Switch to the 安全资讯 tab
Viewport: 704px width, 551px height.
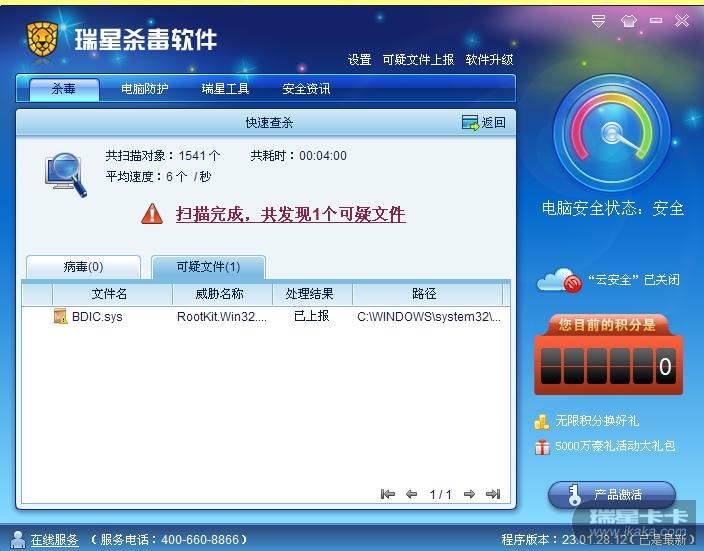306,89
